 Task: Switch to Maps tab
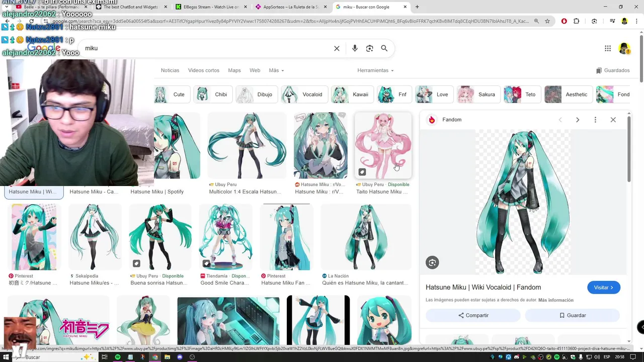pos(234,70)
